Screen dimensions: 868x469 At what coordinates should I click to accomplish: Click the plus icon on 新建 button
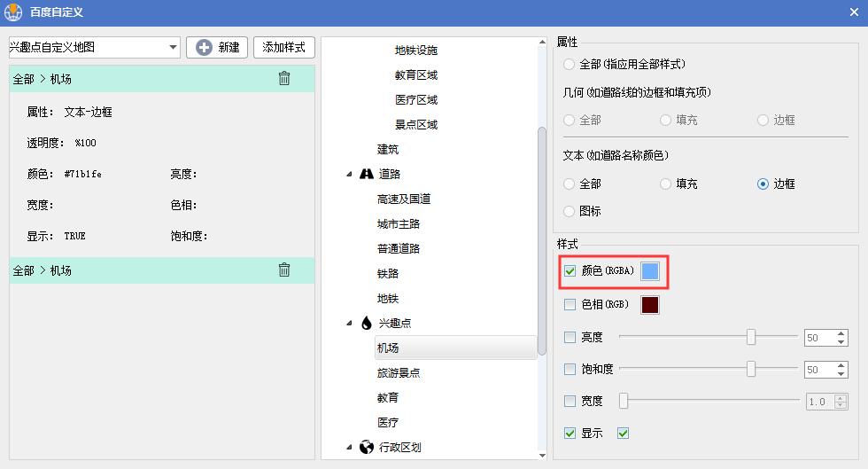[204, 48]
